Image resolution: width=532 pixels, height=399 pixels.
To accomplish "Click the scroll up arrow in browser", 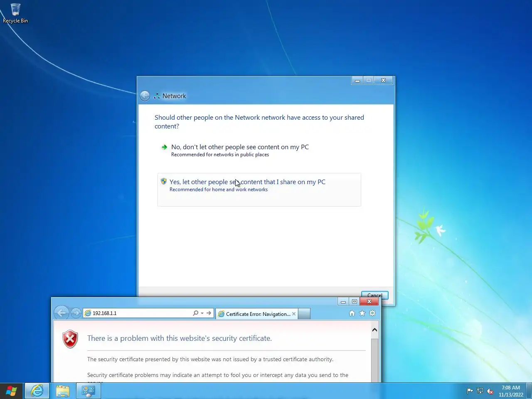I will pyautogui.click(x=374, y=330).
